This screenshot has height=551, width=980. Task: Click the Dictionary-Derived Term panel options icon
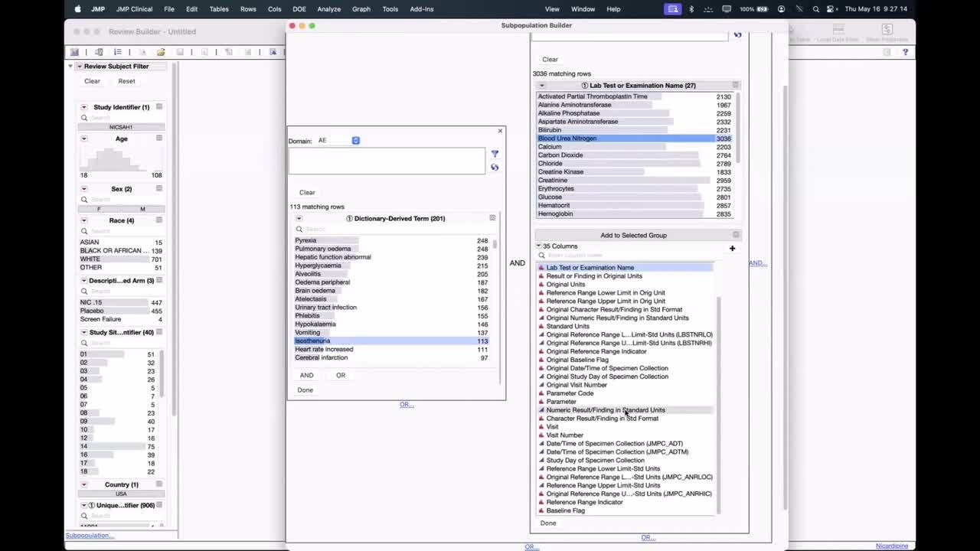click(x=492, y=218)
